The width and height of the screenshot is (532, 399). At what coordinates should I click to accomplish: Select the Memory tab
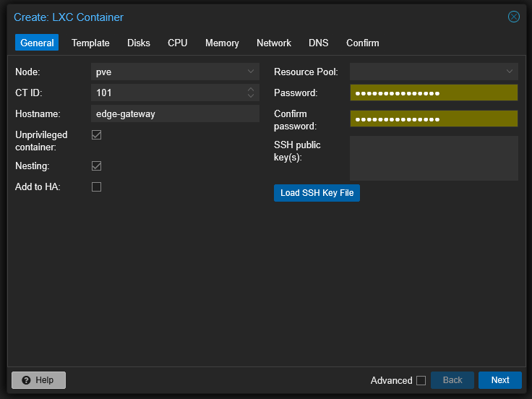click(x=222, y=43)
